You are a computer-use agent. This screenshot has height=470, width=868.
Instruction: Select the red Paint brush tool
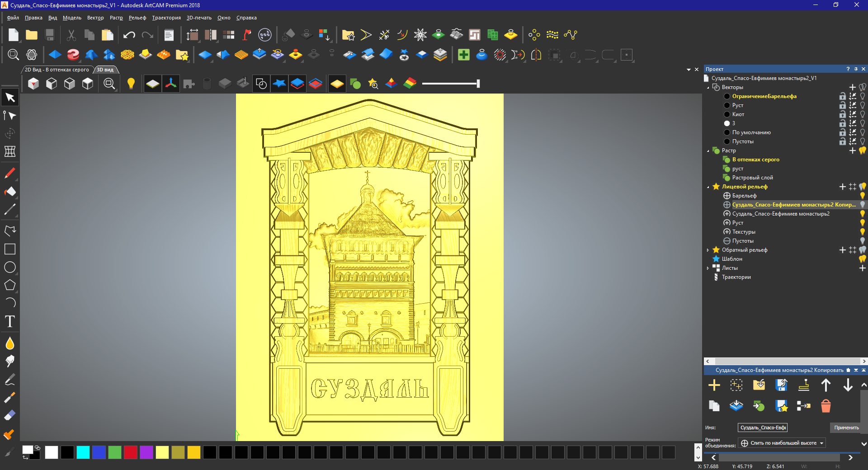tap(10, 173)
